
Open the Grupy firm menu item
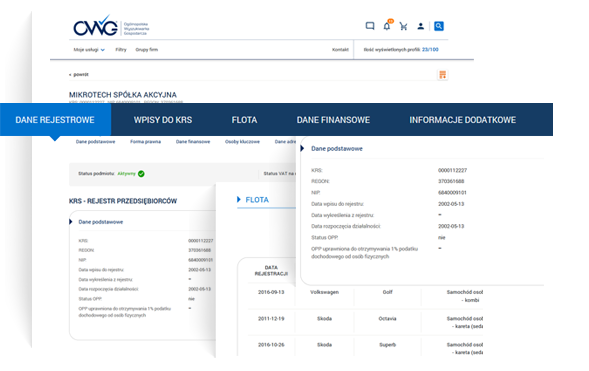click(146, 50)
